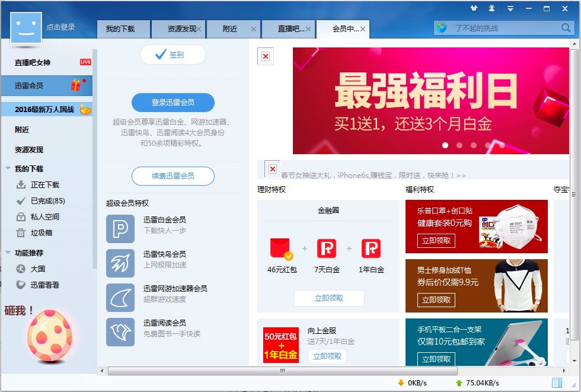This screenshot has width=581, height=392.
Task: Click the 登录迅雷会员 button
Action: pos(173,102)
